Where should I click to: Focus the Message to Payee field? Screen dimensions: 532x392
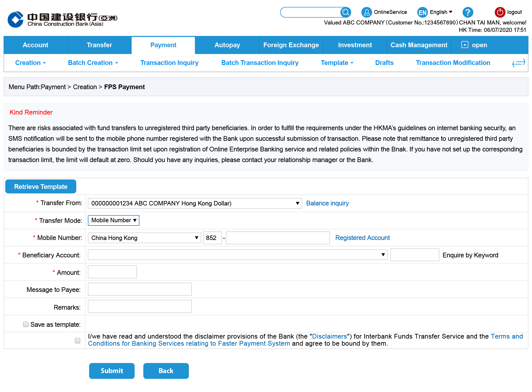pos(140,289)
